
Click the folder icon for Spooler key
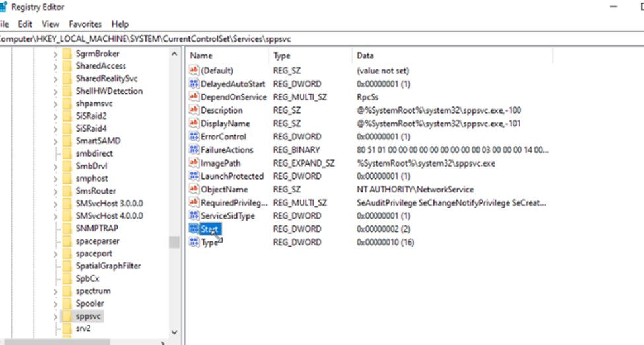pos(67,303)
